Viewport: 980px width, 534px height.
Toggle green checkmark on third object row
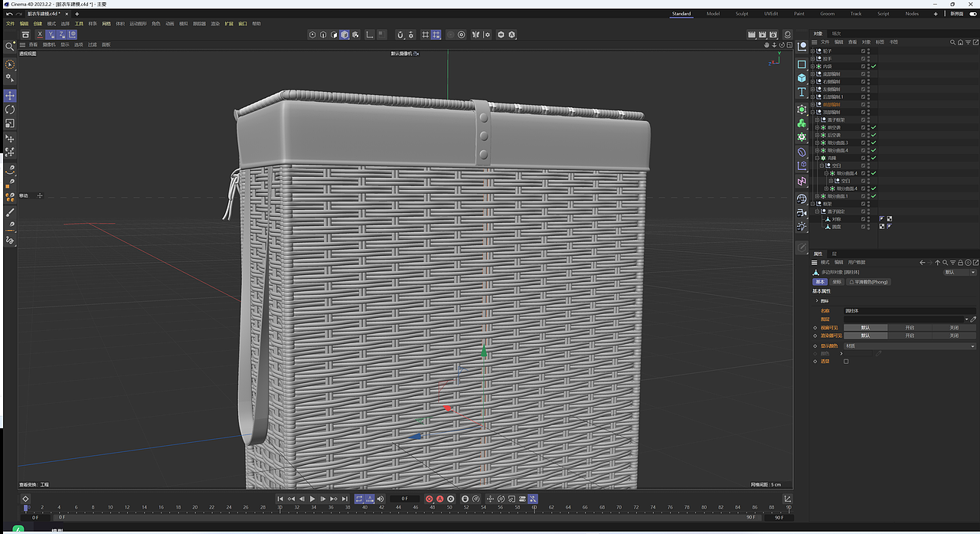point(874,67)
